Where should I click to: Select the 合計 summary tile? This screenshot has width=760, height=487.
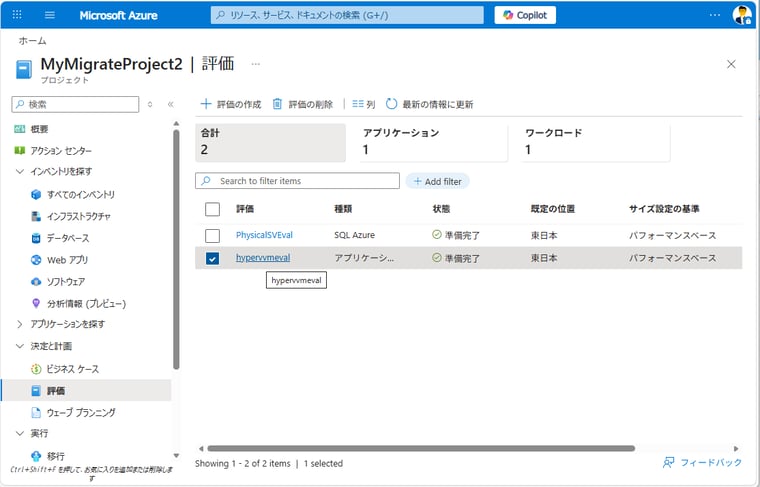270,142
